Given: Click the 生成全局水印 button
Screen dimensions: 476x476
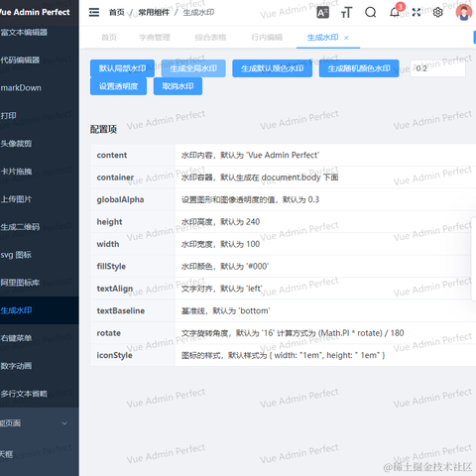Looking at the screenshot, I should point(193,68).
